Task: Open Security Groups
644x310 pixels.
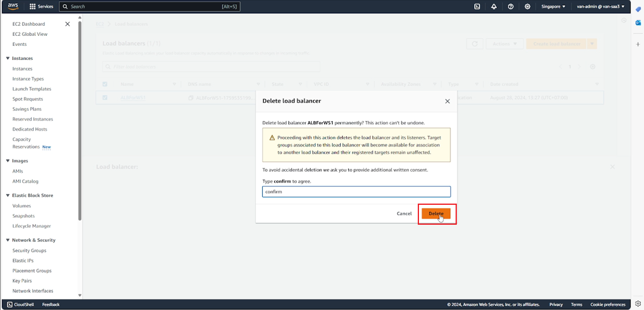Action: coord(29,251)
